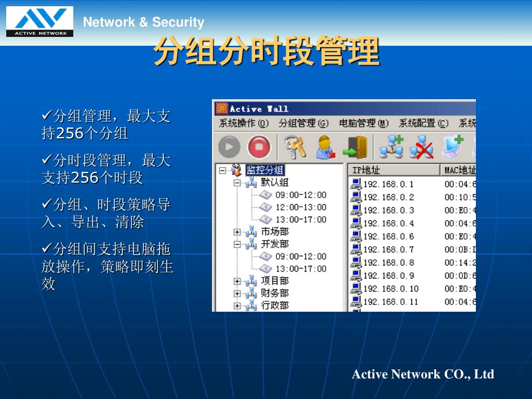Select 09:00-12:00 period under 默认组
Viewport: 532px width, 399px height.
pyautogui.click(x=301, y=195)
